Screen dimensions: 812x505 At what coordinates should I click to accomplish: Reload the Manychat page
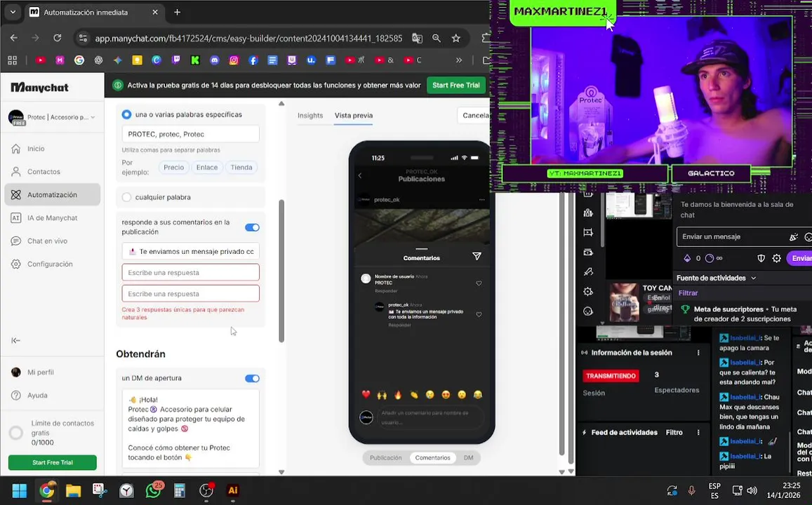pos(58,38)
